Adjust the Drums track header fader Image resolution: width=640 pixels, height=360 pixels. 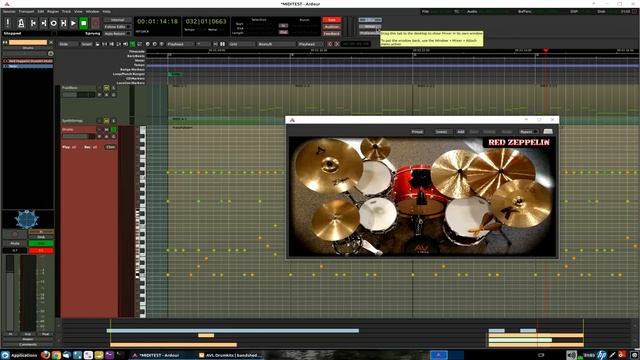pos(78,136)
